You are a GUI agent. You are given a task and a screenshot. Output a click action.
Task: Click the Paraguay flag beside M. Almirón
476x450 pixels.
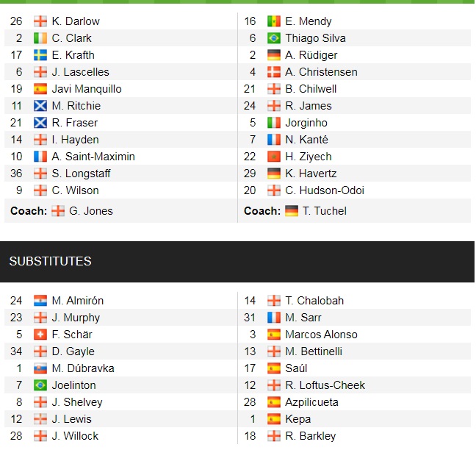(40, 301)
